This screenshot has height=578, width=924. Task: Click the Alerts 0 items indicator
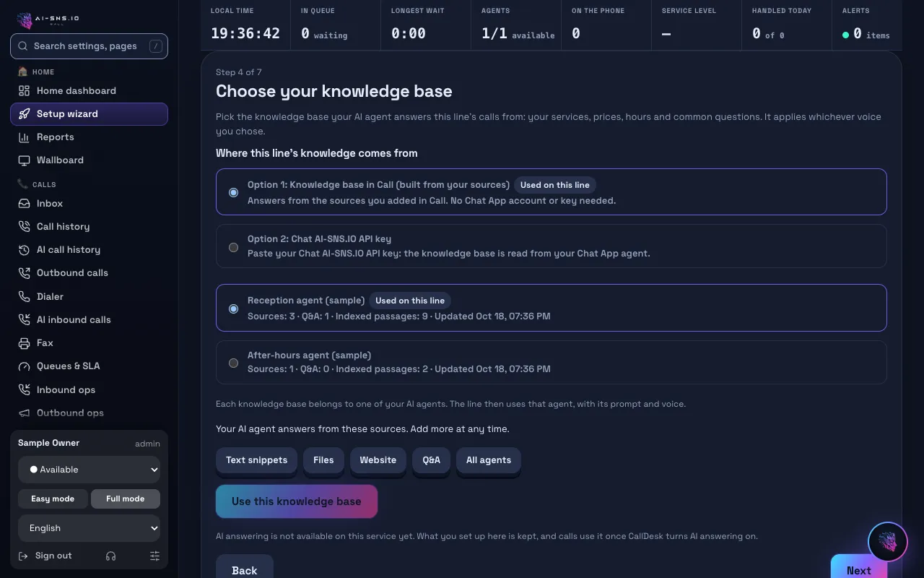pos(866,33)
